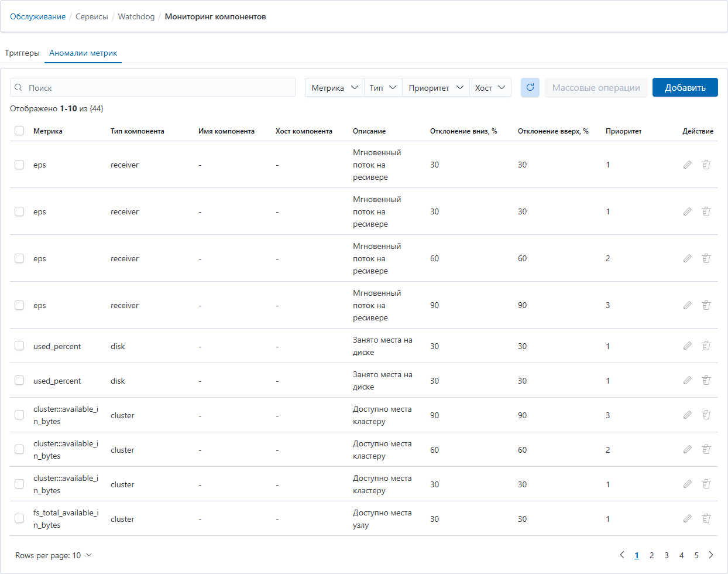Edit cluster:::available_in_bytes row with priority 2
Viewport: 728px width, 574px height.
688,449
